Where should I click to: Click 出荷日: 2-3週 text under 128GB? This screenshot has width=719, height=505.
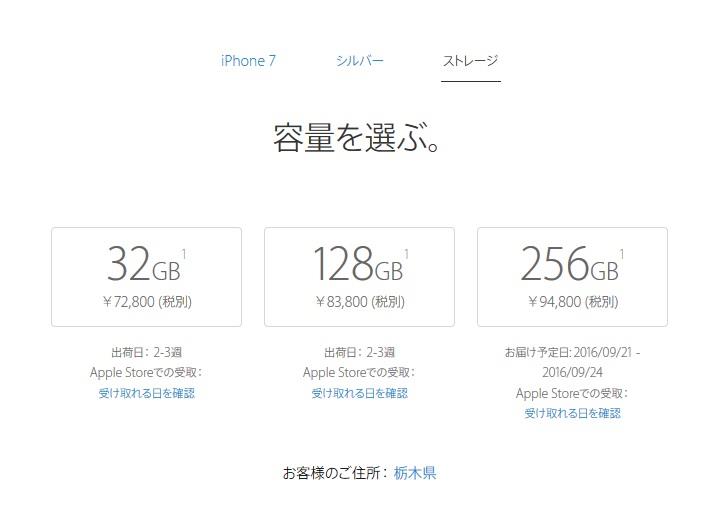pyautogui.click(x=360, y=352)
